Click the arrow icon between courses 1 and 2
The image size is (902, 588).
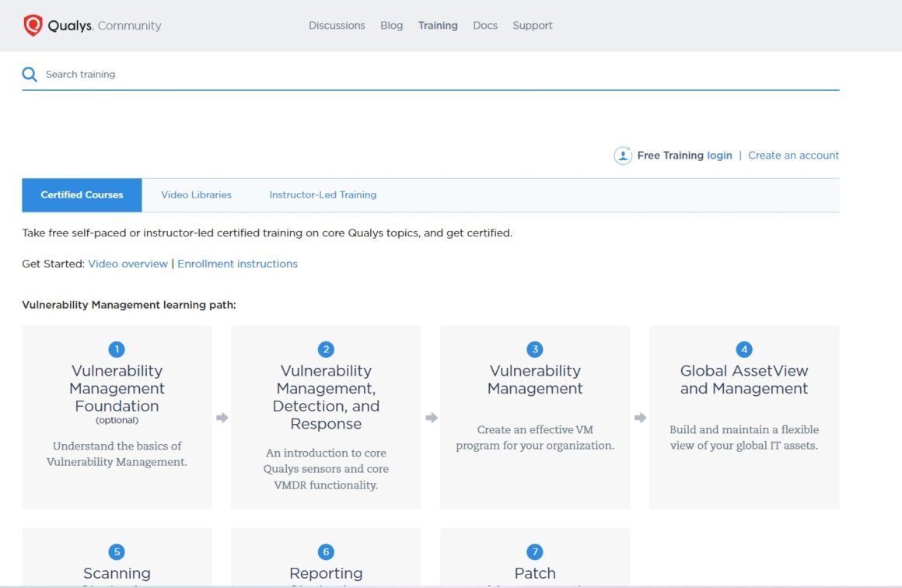[x=222, y=418]
